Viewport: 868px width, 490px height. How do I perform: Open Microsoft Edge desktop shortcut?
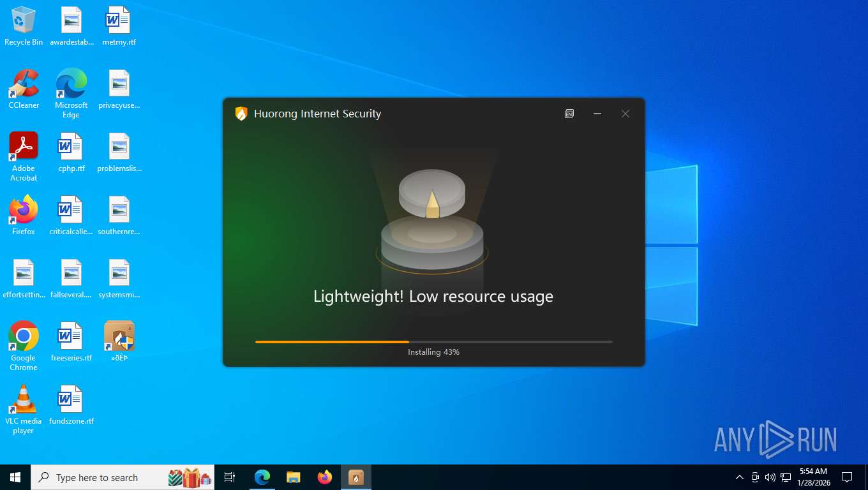pos(71,94)
